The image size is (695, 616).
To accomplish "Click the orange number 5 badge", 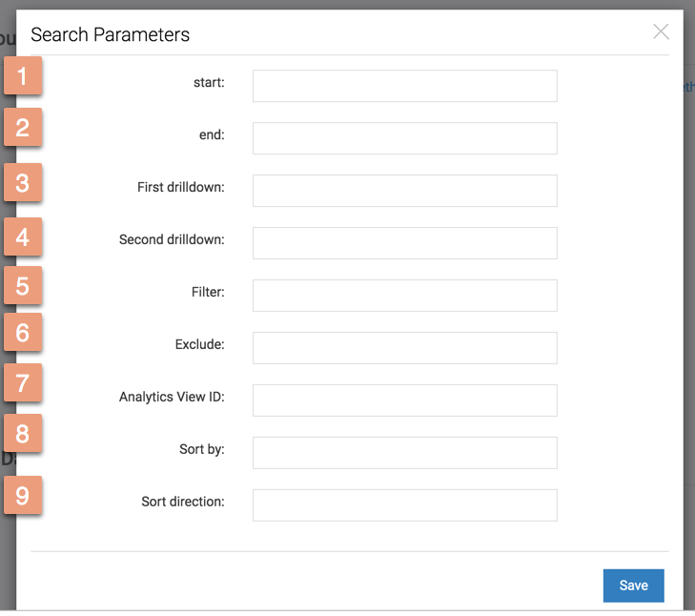I will 23,285.
